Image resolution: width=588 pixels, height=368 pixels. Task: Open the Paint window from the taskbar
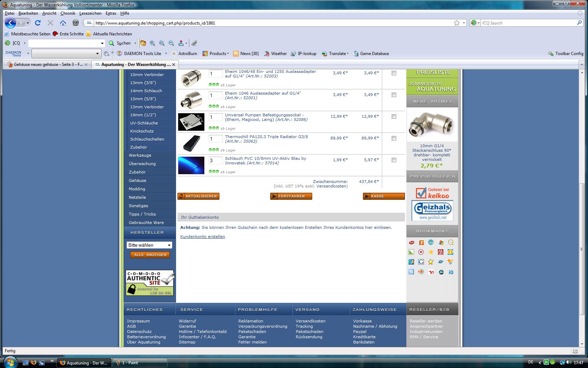(141, 363)
